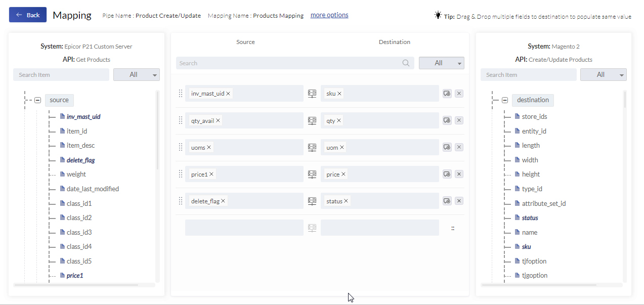Focus the destination Search Item field
Screen dimensions: 644x305
click(529, 75)
